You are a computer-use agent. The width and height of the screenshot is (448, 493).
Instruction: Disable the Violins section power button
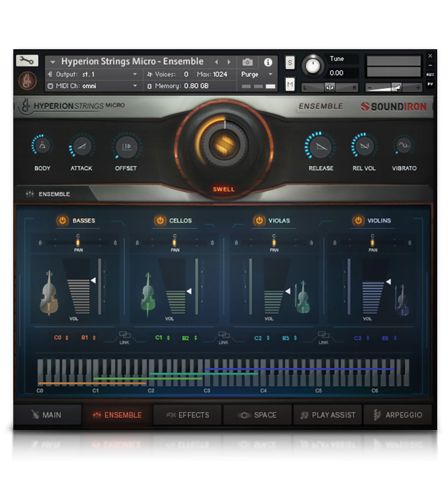pos(357,221)
